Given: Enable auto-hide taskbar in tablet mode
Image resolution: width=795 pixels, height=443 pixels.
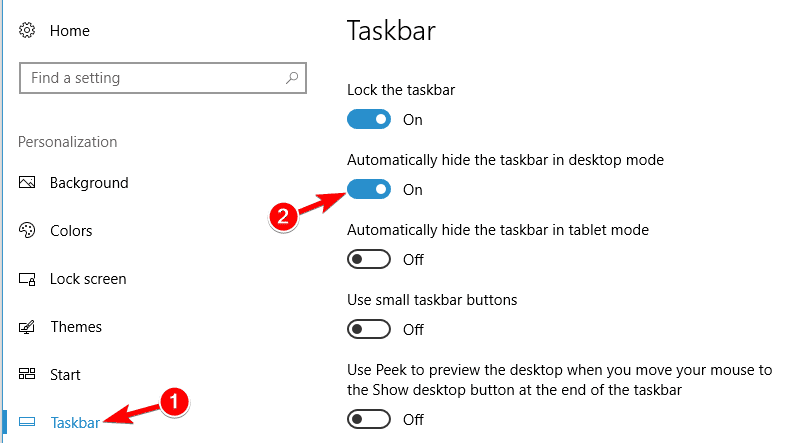Looking at the screenshot, I should (370, 260).
